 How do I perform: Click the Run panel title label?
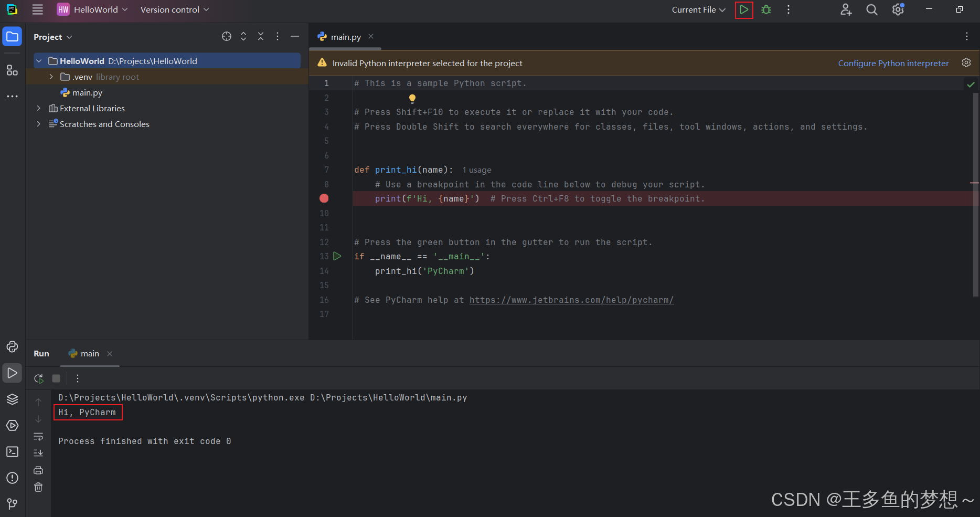(41, 354)
